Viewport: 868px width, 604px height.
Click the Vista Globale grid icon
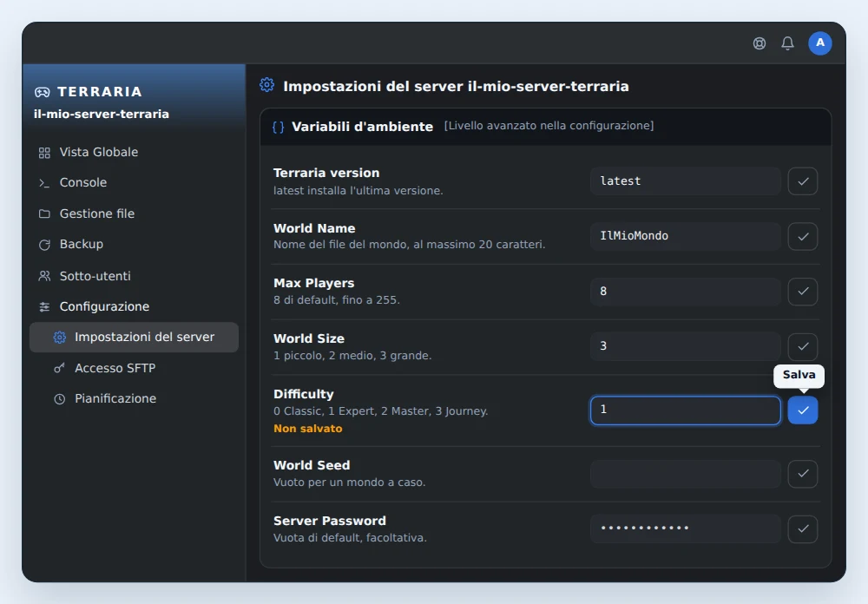tap(44, 153)
